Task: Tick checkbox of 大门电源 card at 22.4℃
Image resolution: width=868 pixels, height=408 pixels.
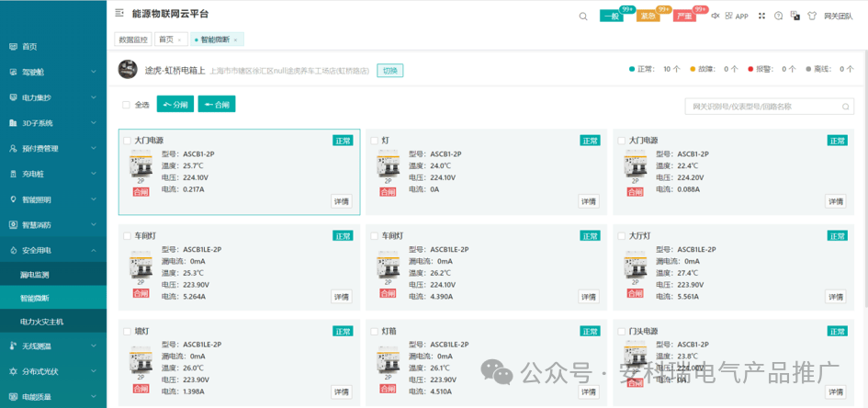Action: (622, 141)
